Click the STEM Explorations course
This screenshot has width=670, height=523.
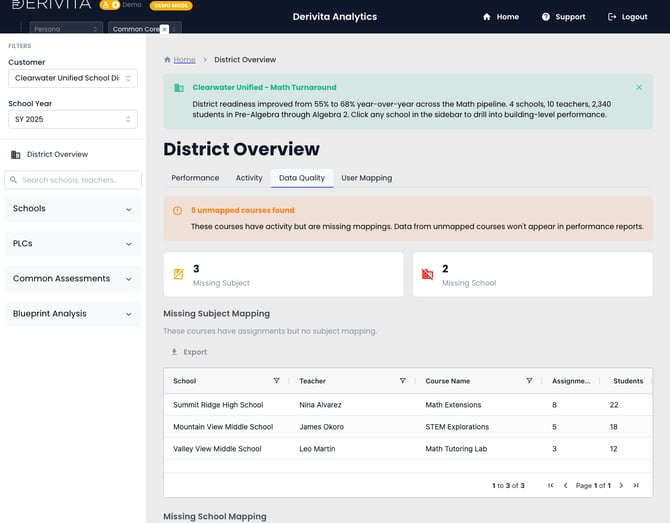[457, 427]
